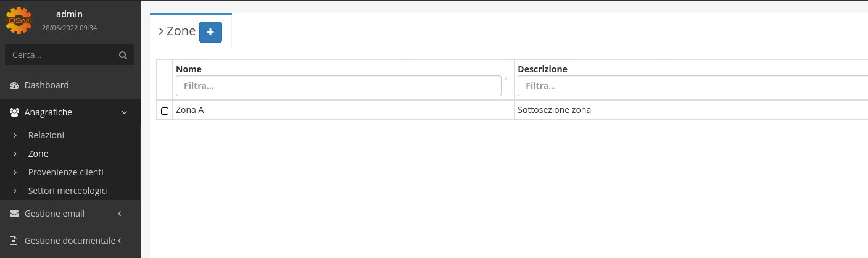Open Settori merceologici menu entry
Screen dimensions: 868x258
click(68, 191)
